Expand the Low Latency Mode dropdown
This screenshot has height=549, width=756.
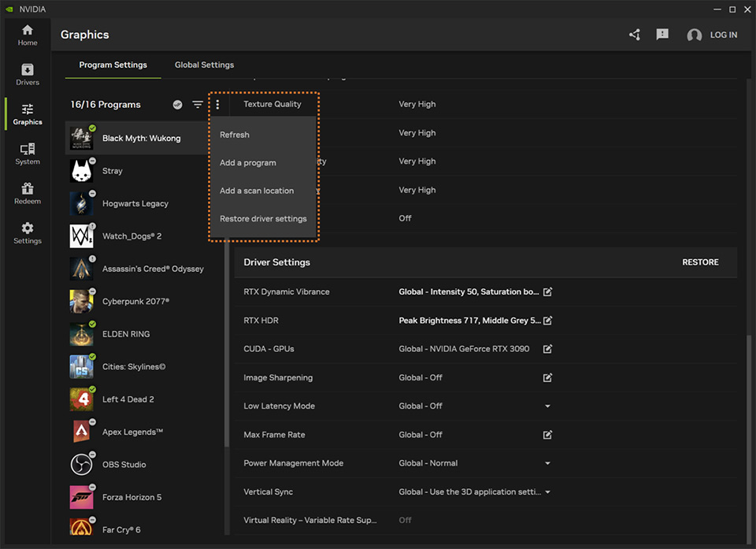click(x=548, y=406)
